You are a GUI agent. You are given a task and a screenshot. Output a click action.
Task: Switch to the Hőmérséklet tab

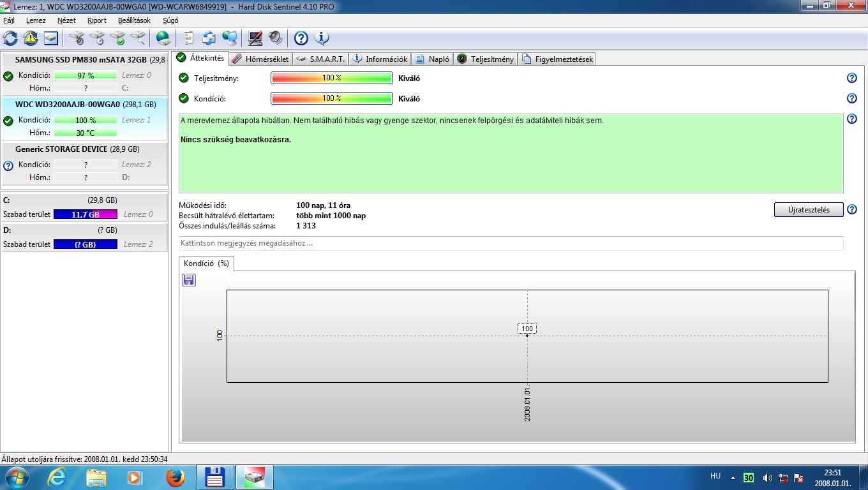point(260,59)
